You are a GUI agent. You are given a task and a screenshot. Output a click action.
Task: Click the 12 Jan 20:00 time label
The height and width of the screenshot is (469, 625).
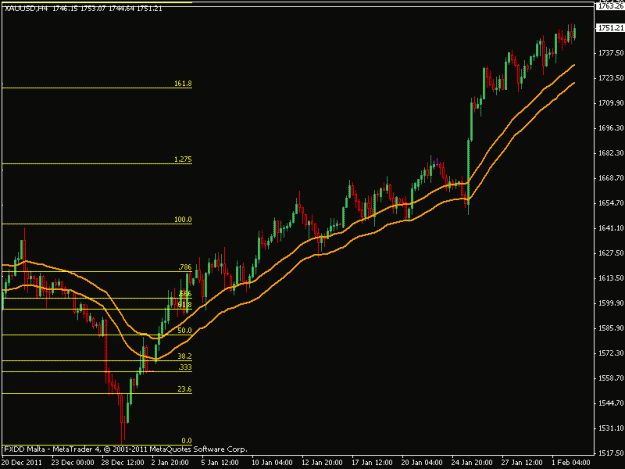pyautogui.click(x=322, y=463)
